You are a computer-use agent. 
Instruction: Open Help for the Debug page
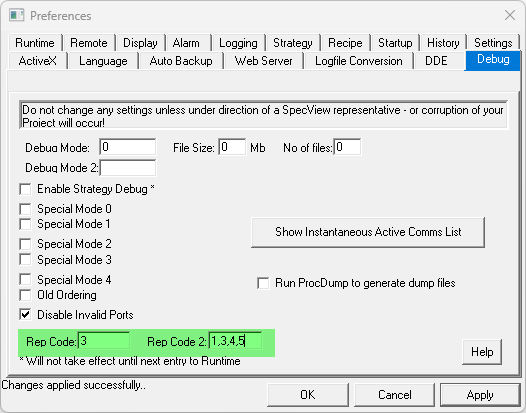click(482, 352)
